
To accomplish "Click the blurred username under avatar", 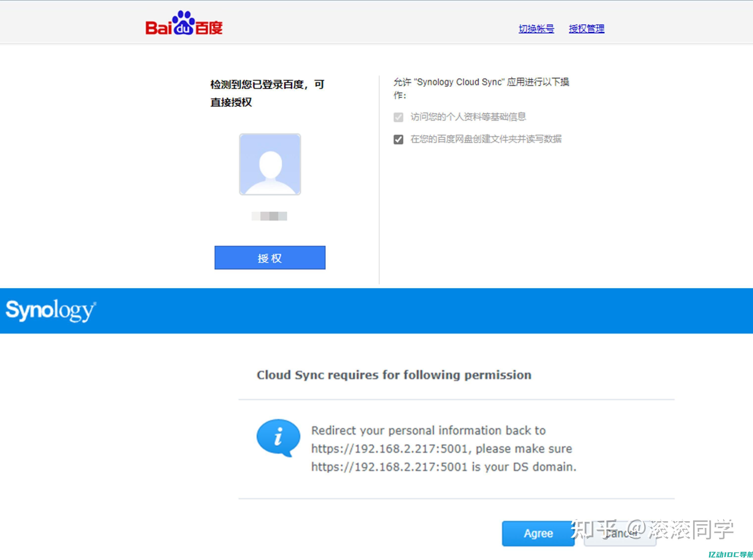I will tap(269, 216).
